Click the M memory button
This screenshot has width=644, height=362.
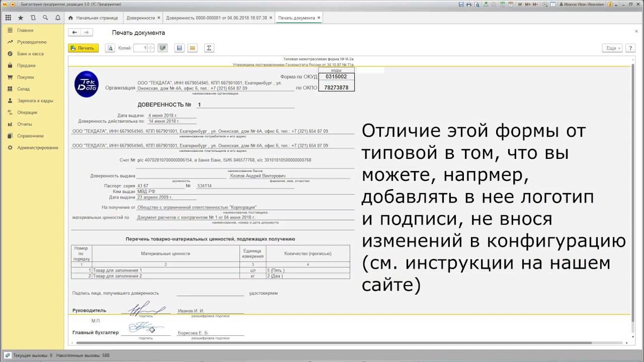[x=520, y=4]
